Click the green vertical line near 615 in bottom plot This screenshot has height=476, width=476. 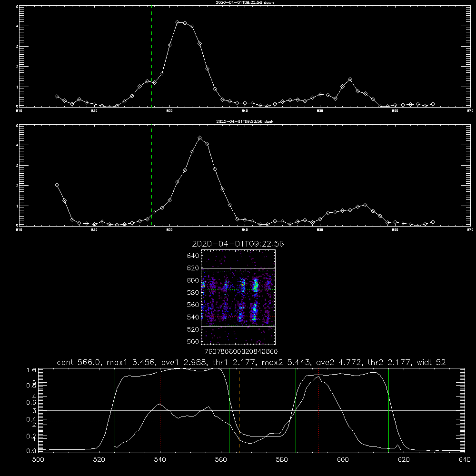pos(388,410)
